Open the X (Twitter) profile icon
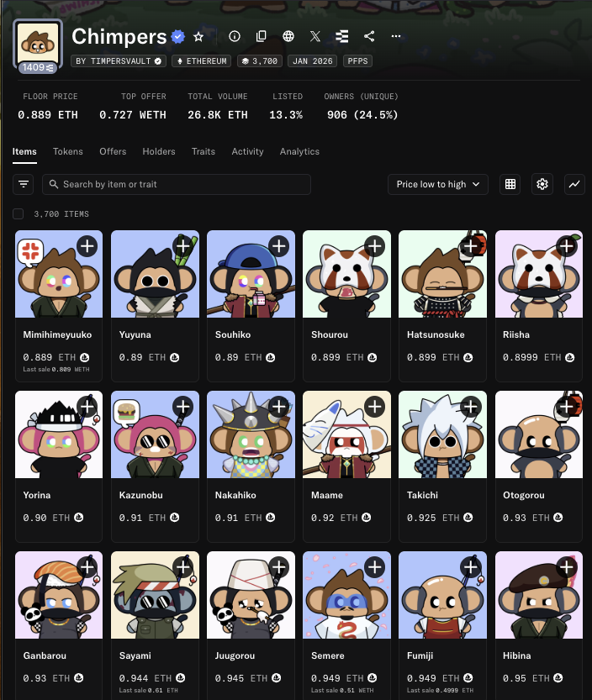 pos(315,36)
